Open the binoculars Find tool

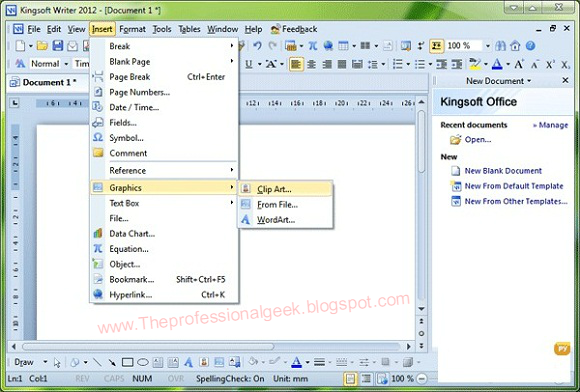(x=500, y=46)
